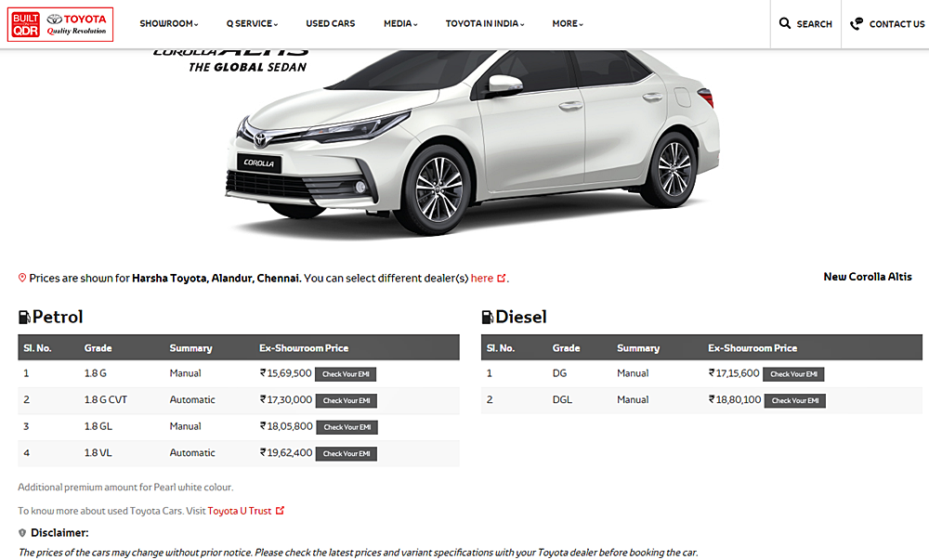
Task: Open the Toyota in India dropdown
Action: pos(485,23)
